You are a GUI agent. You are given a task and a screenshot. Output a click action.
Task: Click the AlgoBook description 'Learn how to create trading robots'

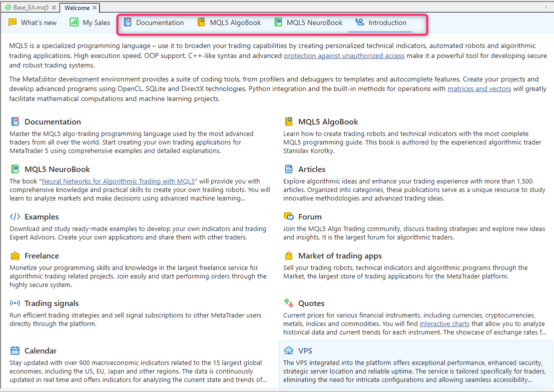[412, 142]
